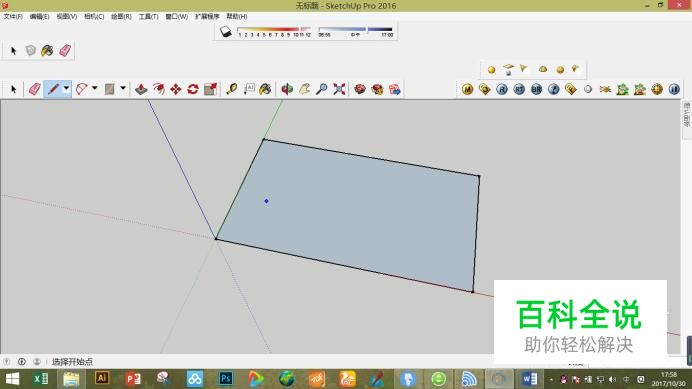The image size is (692, 389).
Task: Click the V-Ray sphere object icon
Action: tap(588, 90)
